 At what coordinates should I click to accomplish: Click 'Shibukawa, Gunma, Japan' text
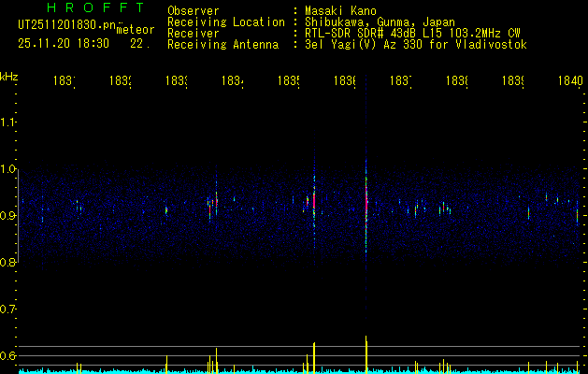pos(380,22)
